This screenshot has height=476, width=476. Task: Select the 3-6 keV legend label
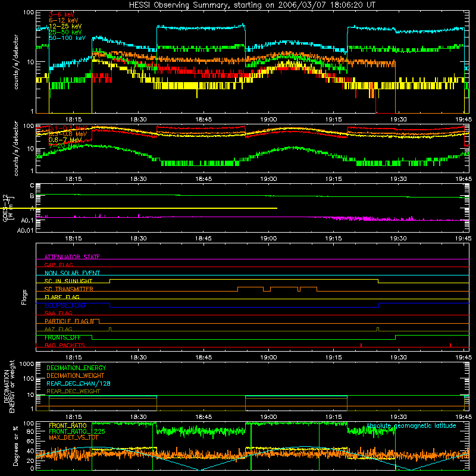tap(61, 14)
